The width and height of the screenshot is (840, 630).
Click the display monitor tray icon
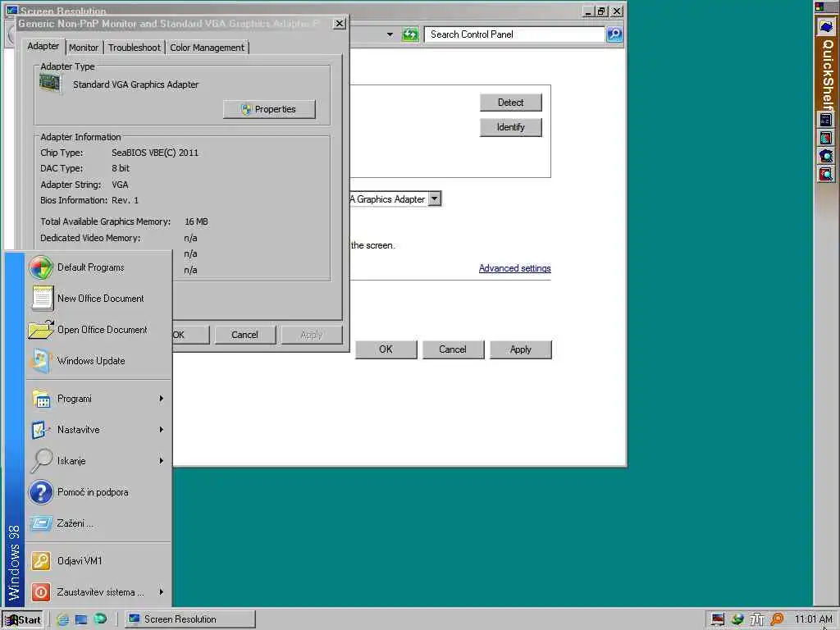point(718,619)
